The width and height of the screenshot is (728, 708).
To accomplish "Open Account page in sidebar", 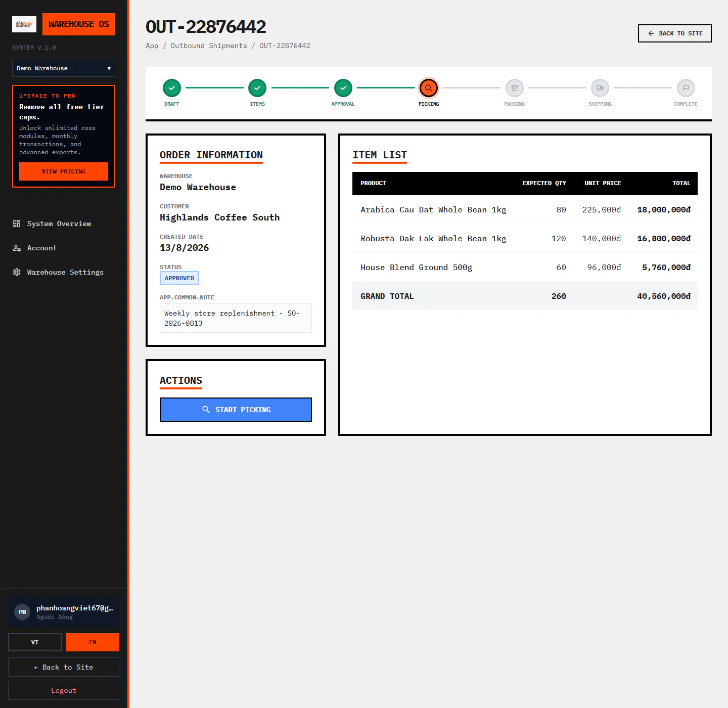I will pos(64,248).
